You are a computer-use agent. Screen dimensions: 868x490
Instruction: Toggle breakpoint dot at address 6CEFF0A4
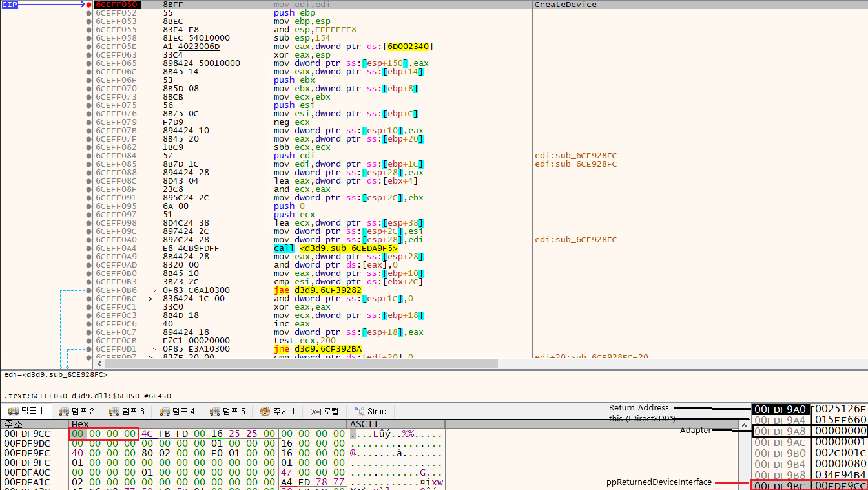[x=88, y=248]
